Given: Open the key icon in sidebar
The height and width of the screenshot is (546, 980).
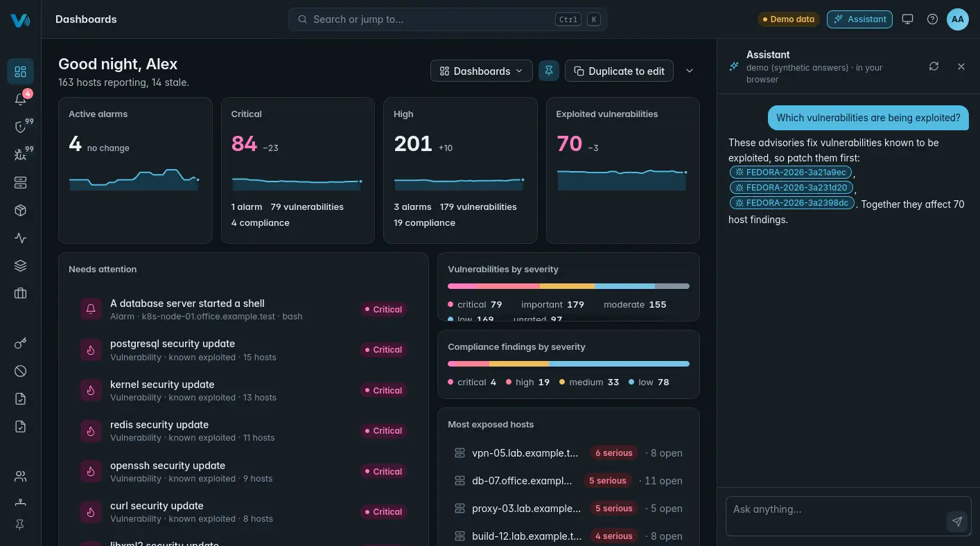Looking at the screenshot, I should pos(20,344).
